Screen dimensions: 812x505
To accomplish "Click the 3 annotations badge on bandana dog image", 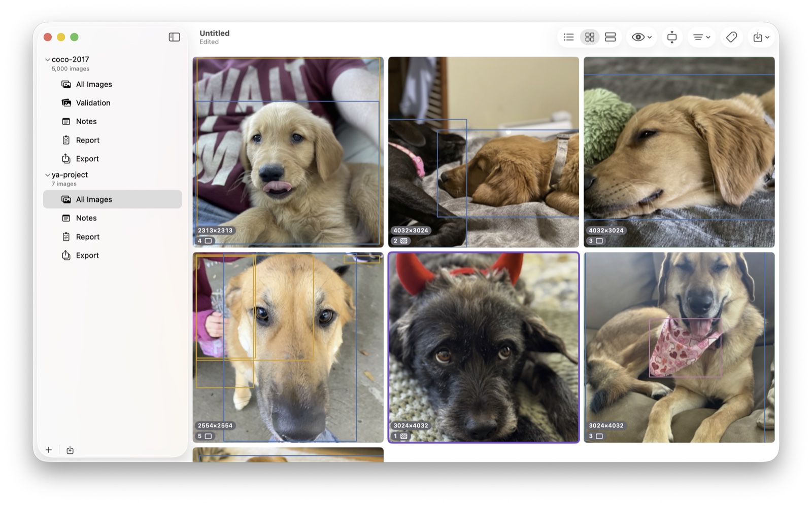I will (x=596, y=436).
